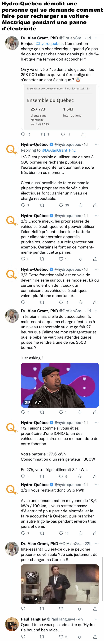Viewport: 104px width, 644px height.
Task: Open more options on the Corolla S tweet
Action: point(97,544)
